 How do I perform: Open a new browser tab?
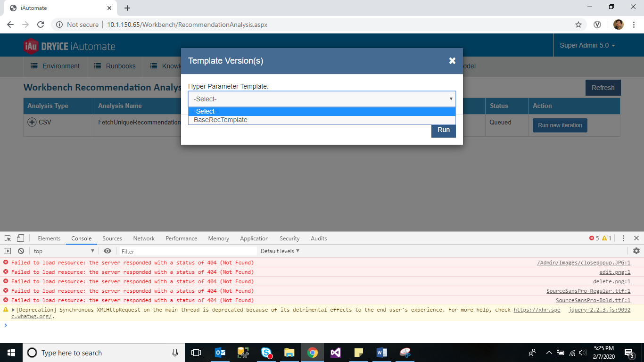click(x=127, y=8)
